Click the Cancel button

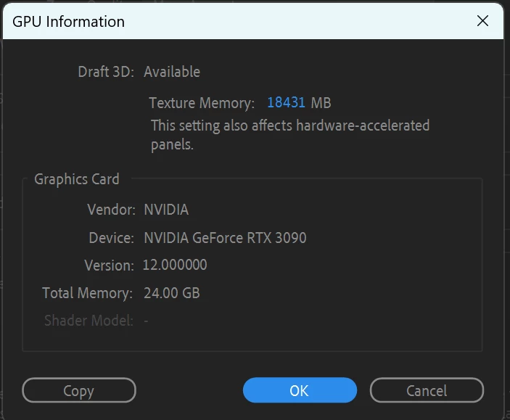click(x=427, y=390)
